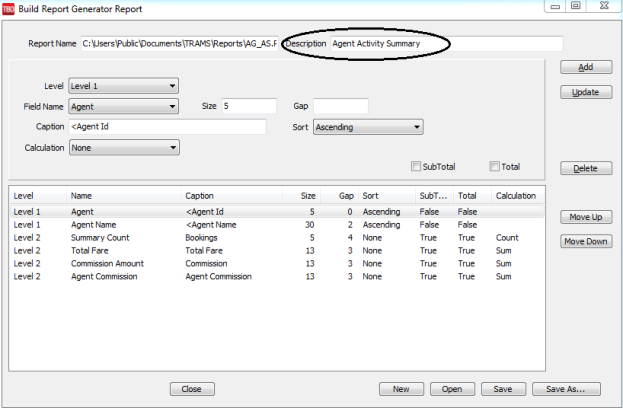
Task: Click the Commission caption cell in Commission Amount row
Action: click(x=206, y=263)
